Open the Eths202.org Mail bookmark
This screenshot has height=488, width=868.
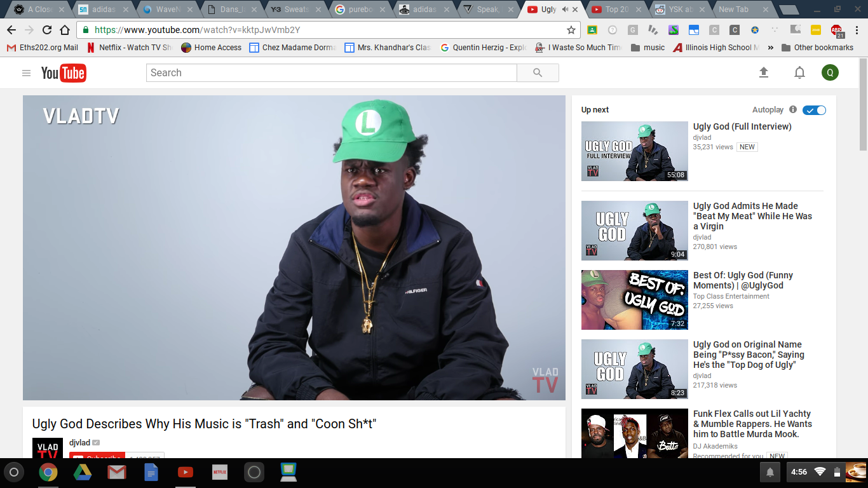click(x=42, y=48)
